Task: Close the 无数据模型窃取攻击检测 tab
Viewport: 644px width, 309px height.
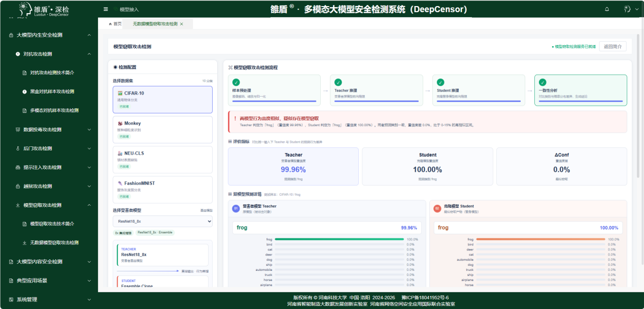Action: (x=182, y=24)
